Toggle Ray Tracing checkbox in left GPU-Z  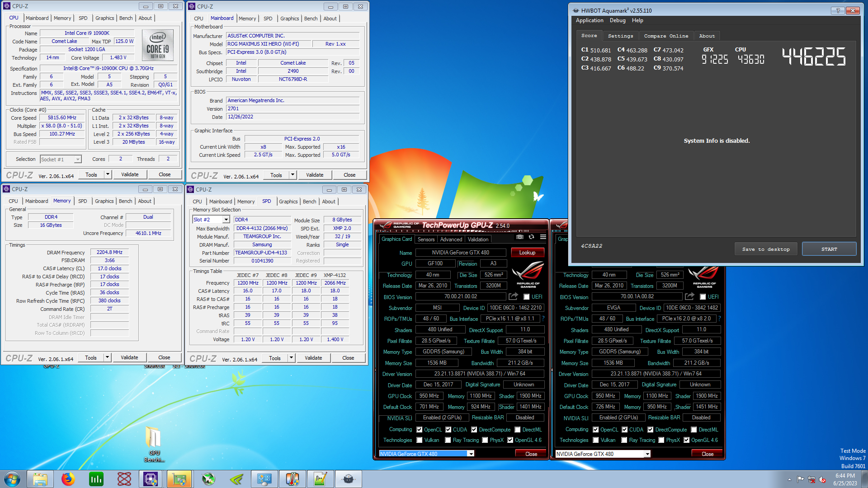click(x=448, y=440)
